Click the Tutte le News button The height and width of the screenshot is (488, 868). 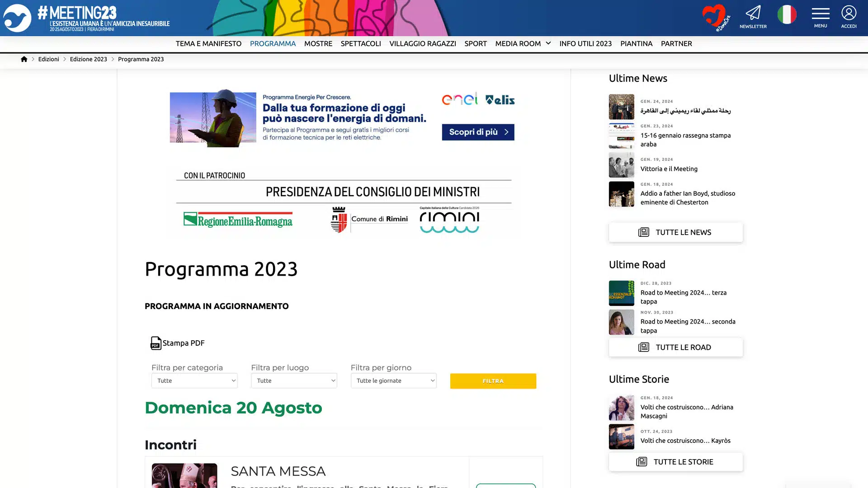coord(675,232)
